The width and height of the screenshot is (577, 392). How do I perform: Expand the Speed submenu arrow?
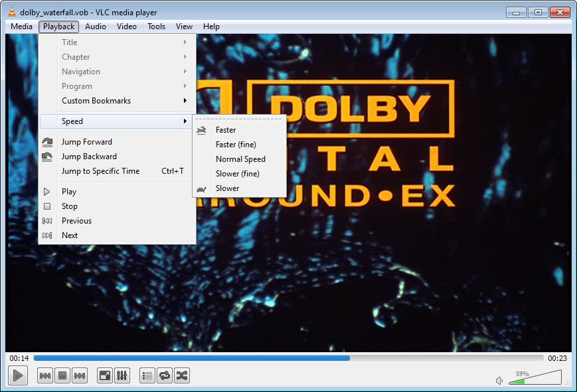pos(185,121)
